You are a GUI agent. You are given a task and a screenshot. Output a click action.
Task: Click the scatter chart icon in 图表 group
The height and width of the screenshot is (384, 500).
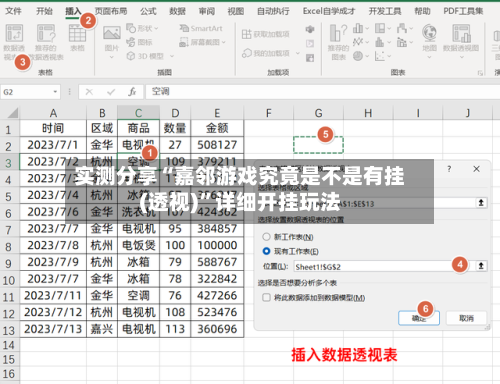(x=380, y=56)
